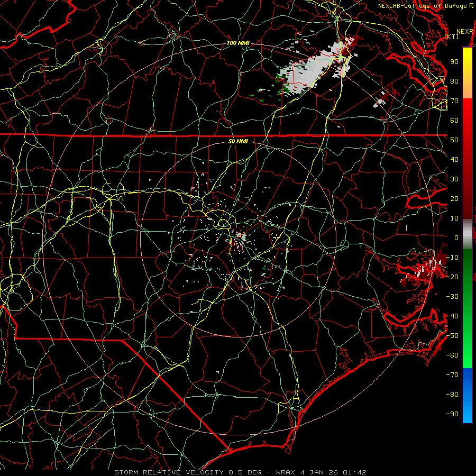This screenshot has height=476, width=476.
Task: Select the -70 scale value
Action: coord(452,375)
